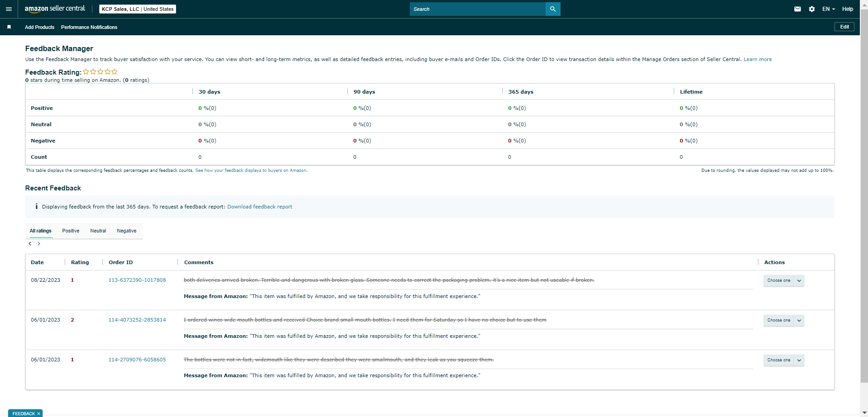Click the 90 days column header

pos(364,92)
